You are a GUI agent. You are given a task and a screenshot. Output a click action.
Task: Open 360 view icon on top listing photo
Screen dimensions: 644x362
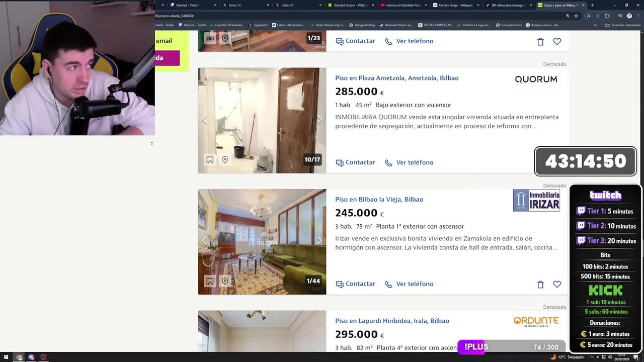pos(210,38)
